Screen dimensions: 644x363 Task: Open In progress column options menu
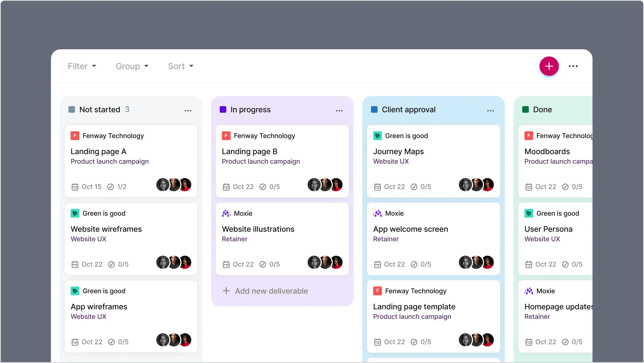point(339,110)
